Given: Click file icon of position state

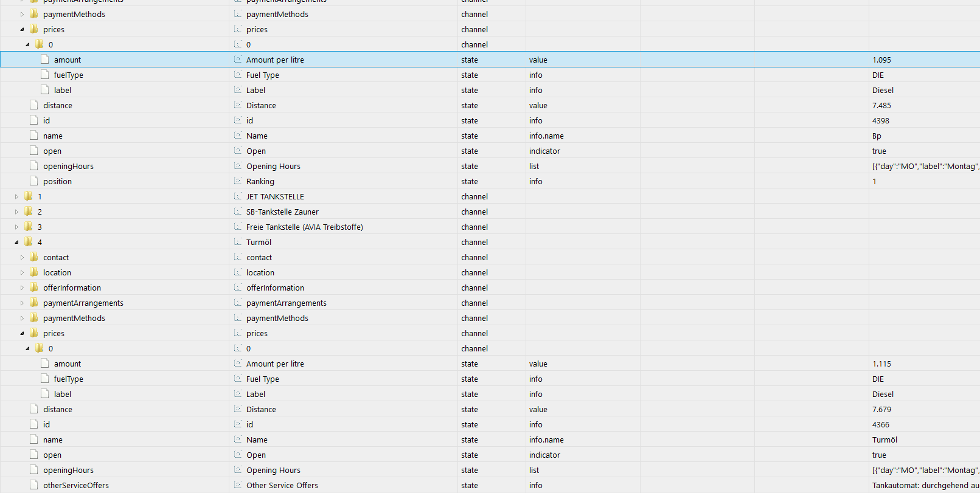Looking at the screenshot, I should tap(34, 181).
